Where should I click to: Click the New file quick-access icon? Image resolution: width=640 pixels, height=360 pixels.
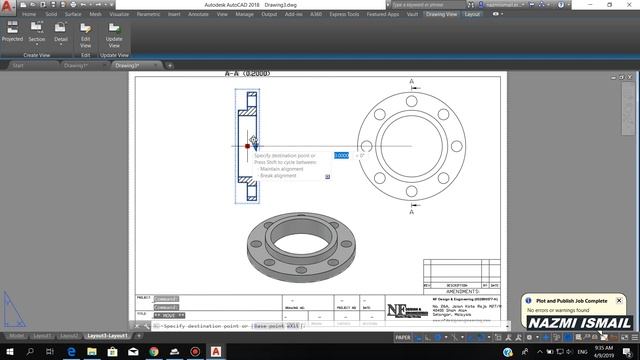23,5
